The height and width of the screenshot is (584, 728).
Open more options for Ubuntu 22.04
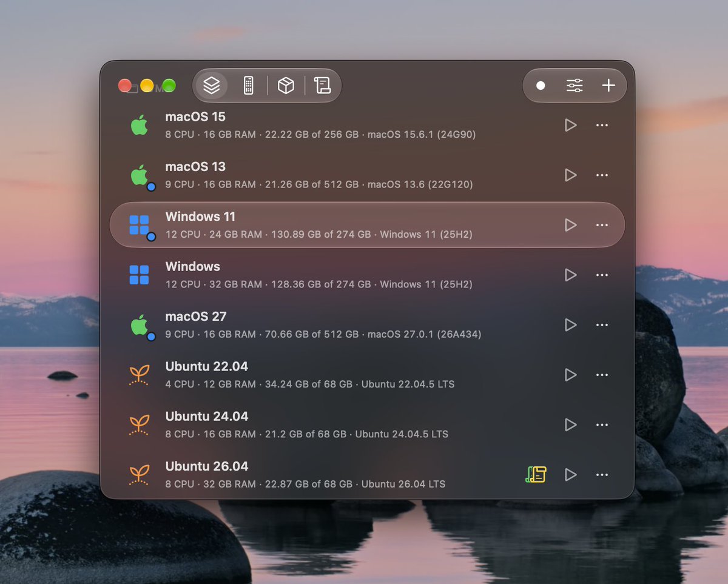pyautogui.click(x=602, y=375)
